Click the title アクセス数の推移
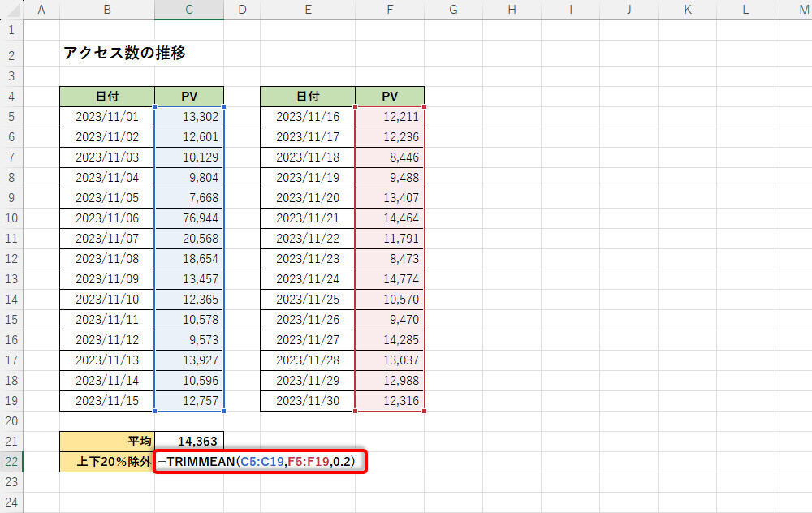Screen dimensions: 812x513 point(124,53)
